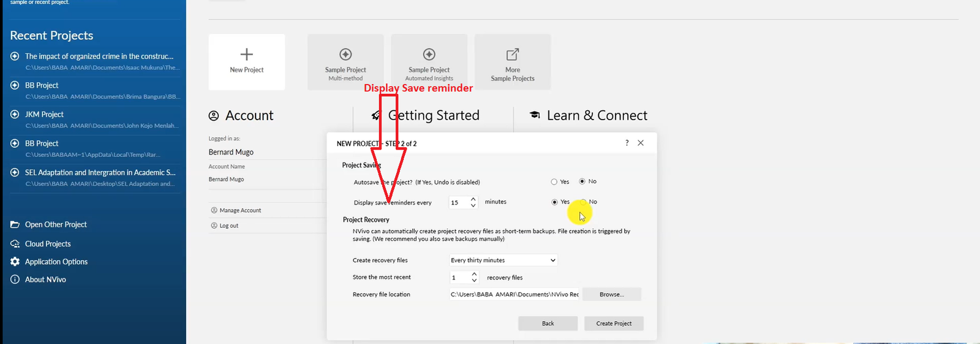Click the account name 'Bernard Mugo' under Logged in as

coord(231,152)
